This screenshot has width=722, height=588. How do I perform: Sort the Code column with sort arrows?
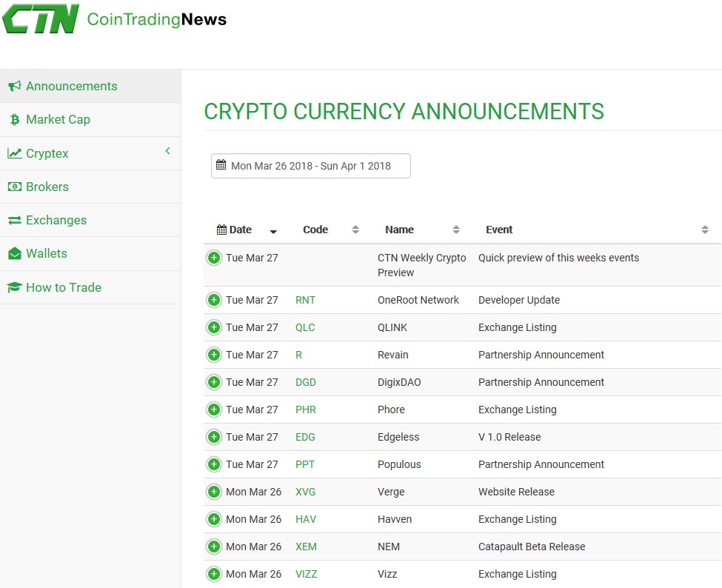(355, 230)
